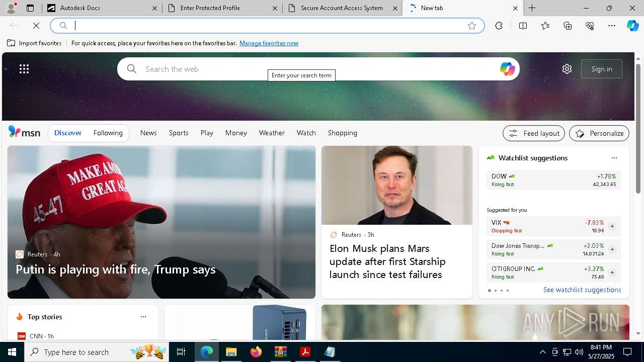The image size is (644, 362).
Task: Add this page to favorites star
Action: coord(471,26)
